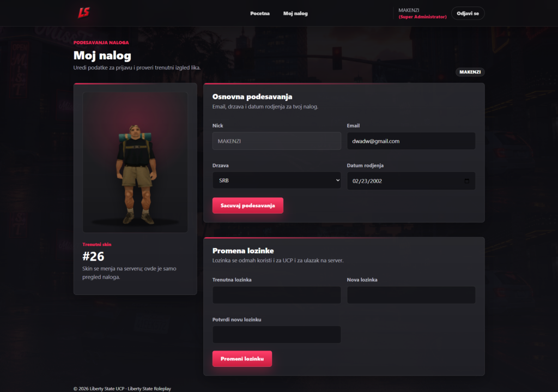558x392 pixels.
Task: Open the SRB country select box
Action: 276,180
